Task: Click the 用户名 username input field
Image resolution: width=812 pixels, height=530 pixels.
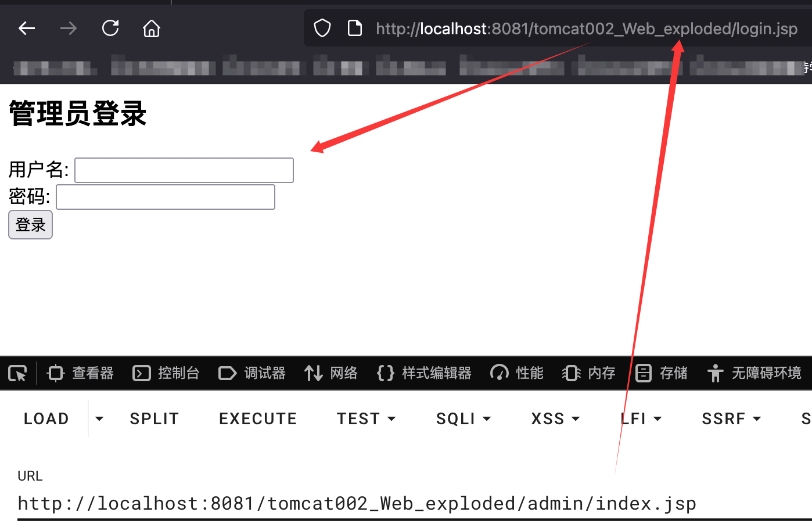Action: coord(184,170)
